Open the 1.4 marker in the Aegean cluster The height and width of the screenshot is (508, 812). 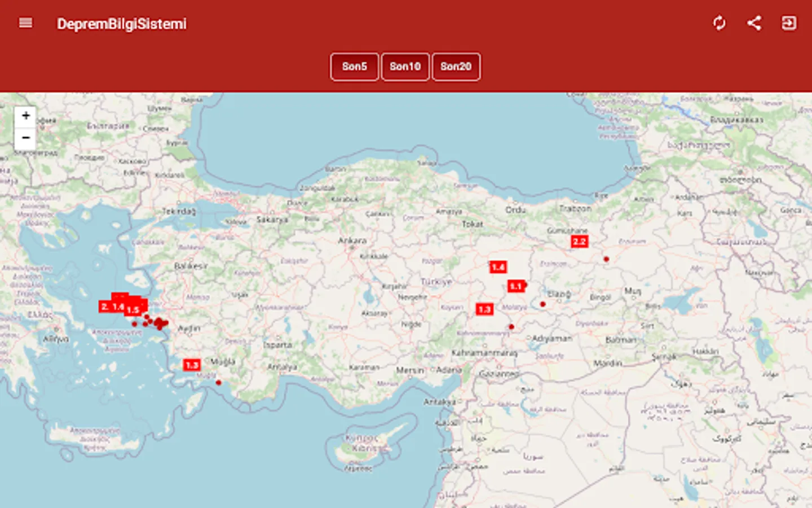118,306
